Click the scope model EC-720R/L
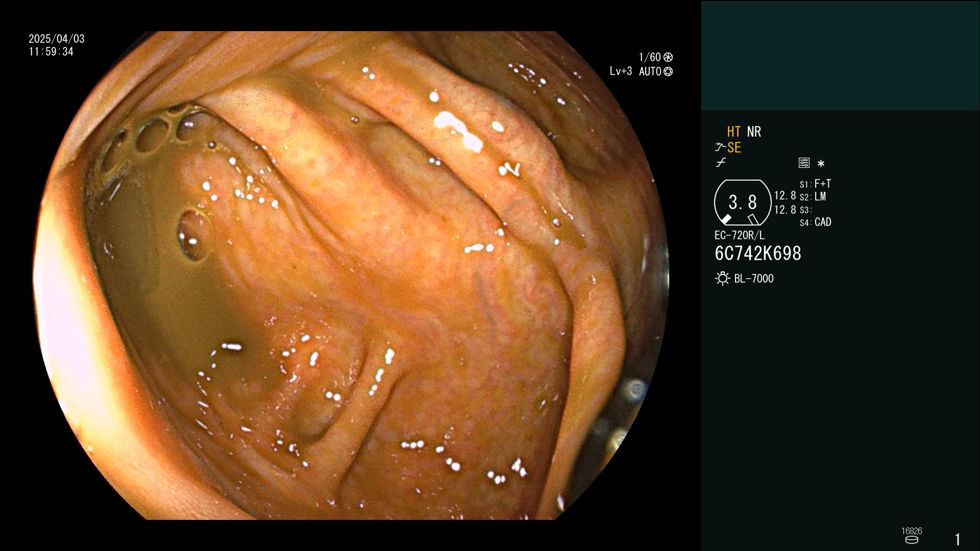 pos(740,235)
